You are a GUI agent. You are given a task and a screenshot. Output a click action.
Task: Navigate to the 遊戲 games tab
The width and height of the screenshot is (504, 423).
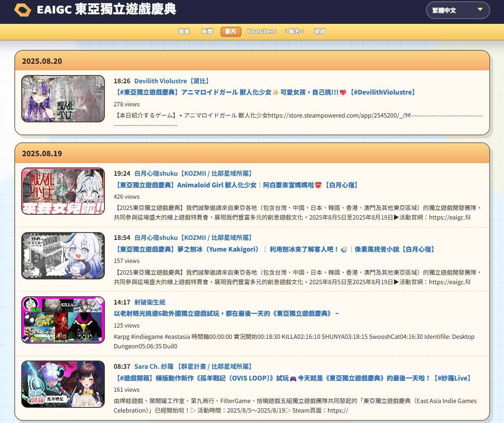(320, 31)
